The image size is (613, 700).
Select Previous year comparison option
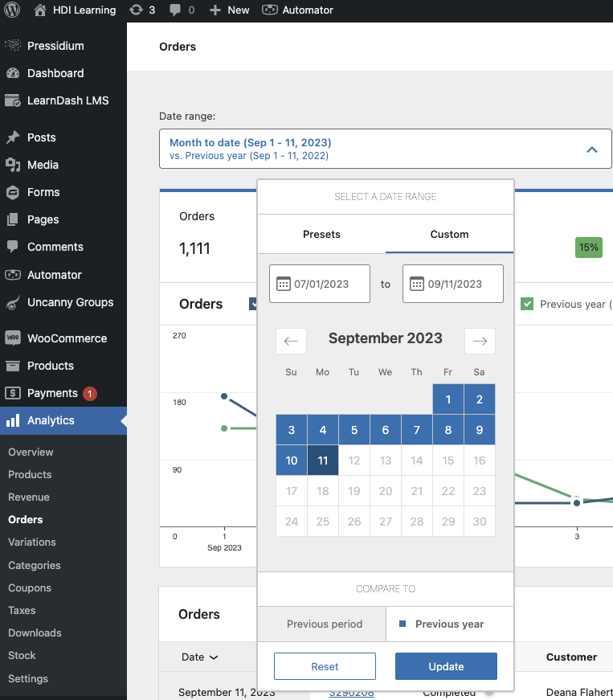click(x=449, y=624)
